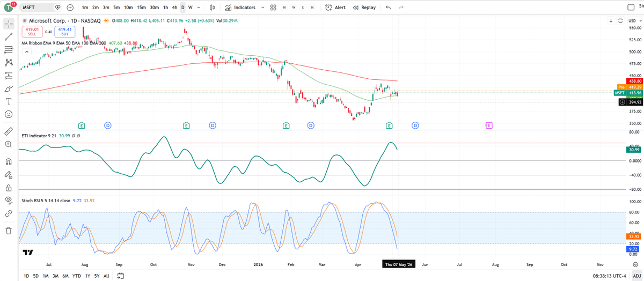
Task: Click the 419.41 BUY button
Action: [x=64, y=32]
